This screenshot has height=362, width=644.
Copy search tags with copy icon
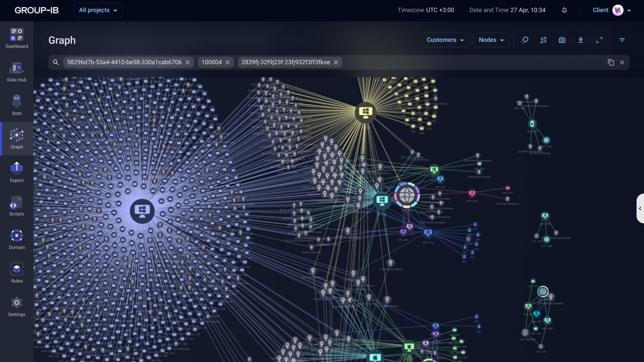[611, 62]
